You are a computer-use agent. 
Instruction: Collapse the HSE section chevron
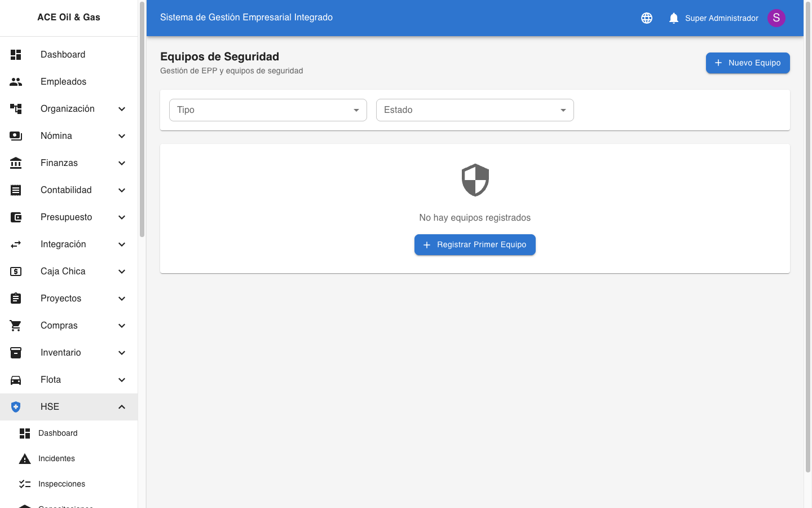(x=122, y=406)
